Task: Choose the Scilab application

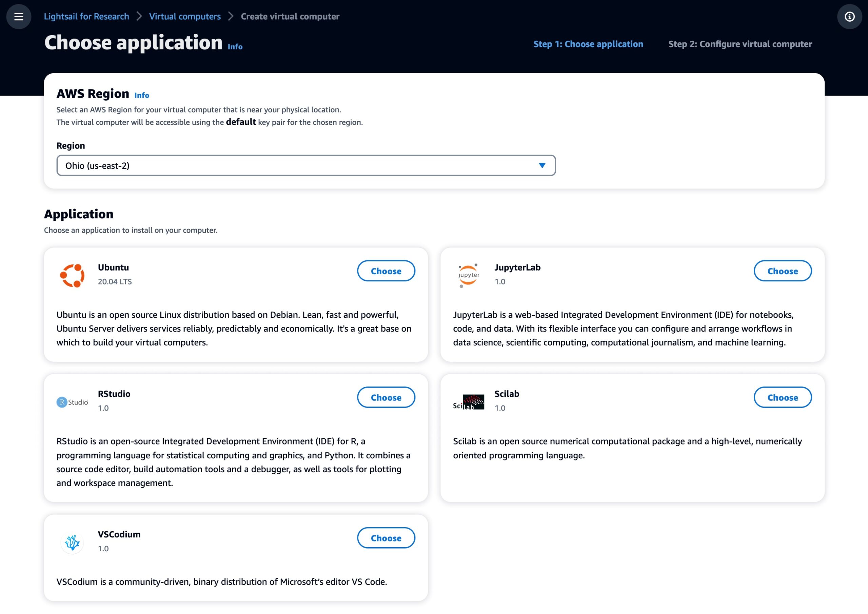Action: click(782, 397)
